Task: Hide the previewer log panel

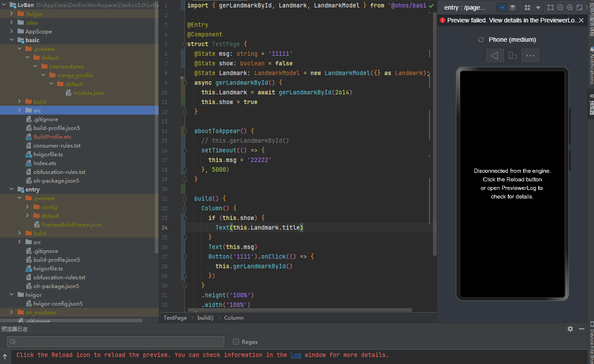Action: click(581, 329)
